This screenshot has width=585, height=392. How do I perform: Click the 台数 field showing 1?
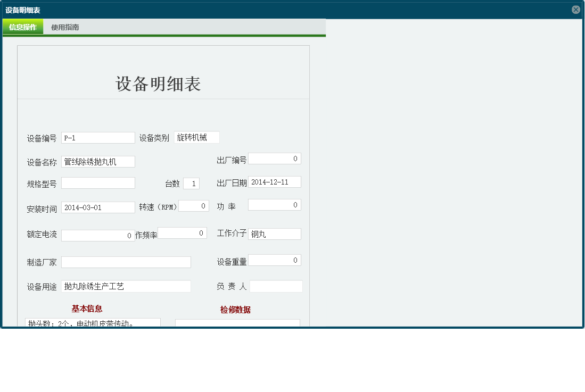point(192,182)
